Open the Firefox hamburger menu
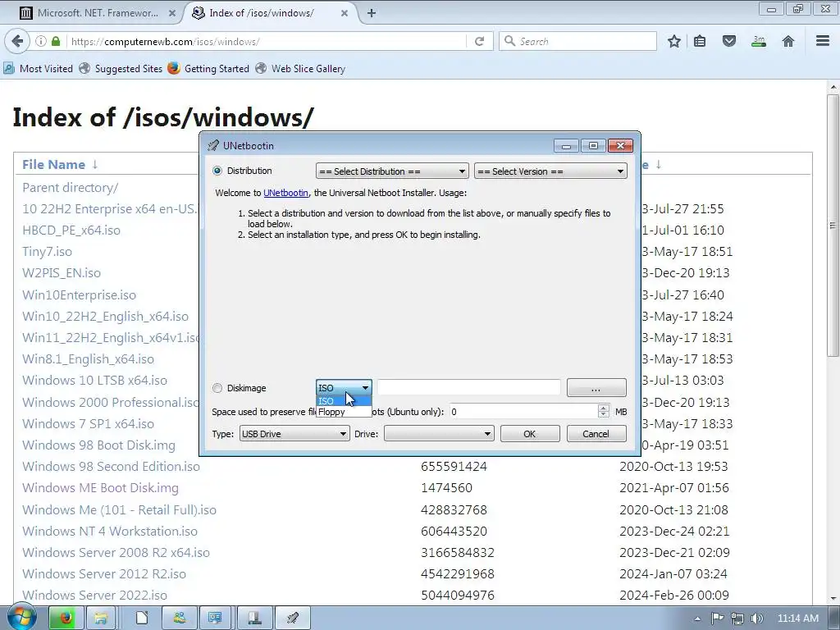This screenshot has width=840, height=630. (x=823, y=41)
